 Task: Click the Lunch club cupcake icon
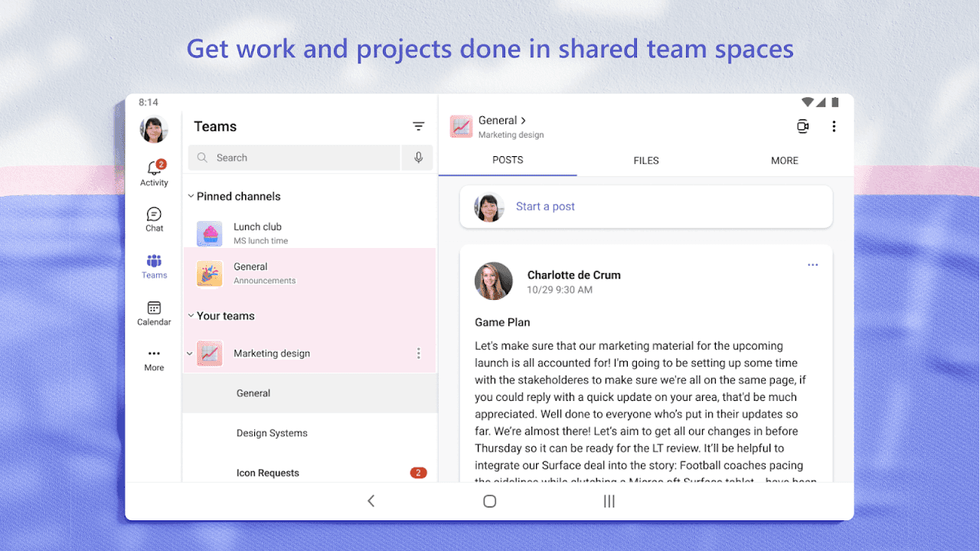click(x=209, y=233)
